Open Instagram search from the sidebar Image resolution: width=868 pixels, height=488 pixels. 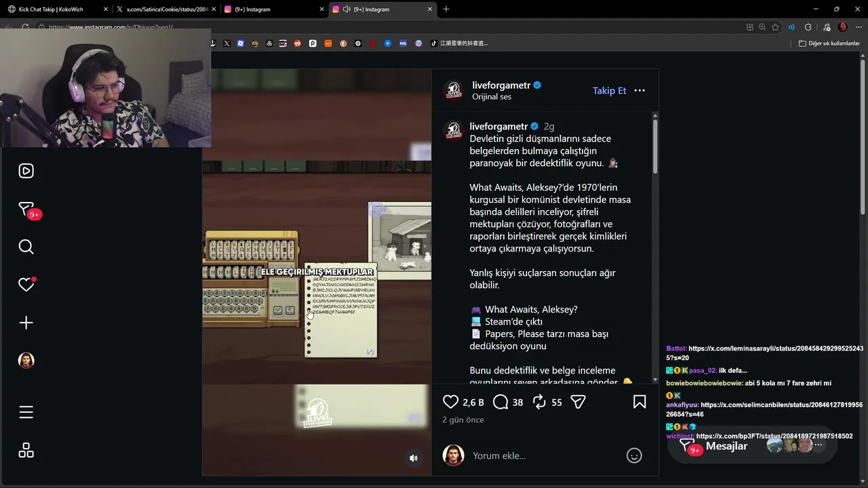[x=26, y=247]
